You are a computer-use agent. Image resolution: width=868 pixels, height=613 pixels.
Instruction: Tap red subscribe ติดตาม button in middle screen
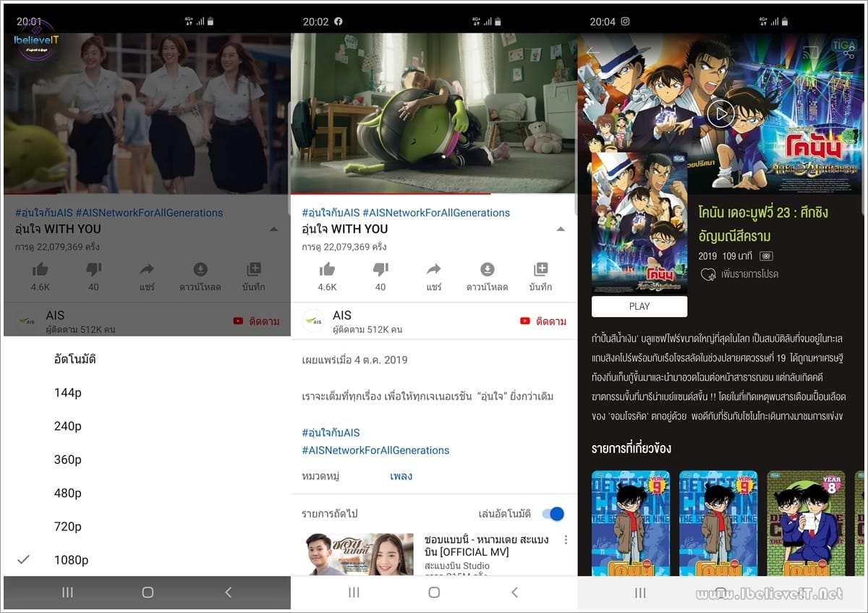point(543,321)
